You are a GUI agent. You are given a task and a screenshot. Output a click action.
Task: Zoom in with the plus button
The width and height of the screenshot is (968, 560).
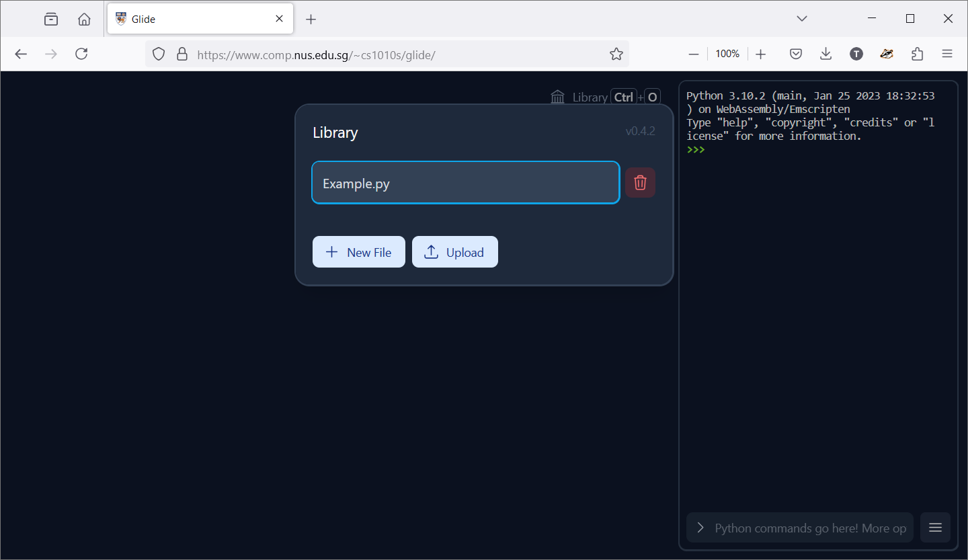[x=760, y=54]
